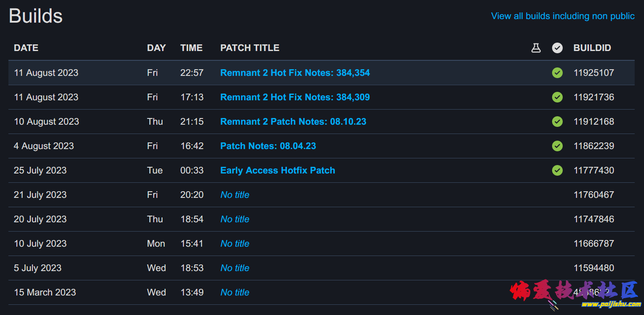Open Remnant 2 Hot Fix Notes: 384,354
The width and height of the screenshot is (644, 315).
pyautogui.click(x=295, y=73)
